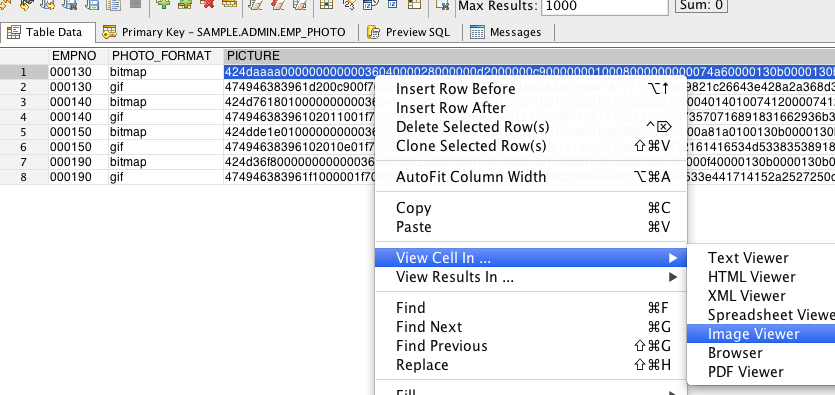Click the Table Data tab's icon
835x395 pixels.
point(14,32)
